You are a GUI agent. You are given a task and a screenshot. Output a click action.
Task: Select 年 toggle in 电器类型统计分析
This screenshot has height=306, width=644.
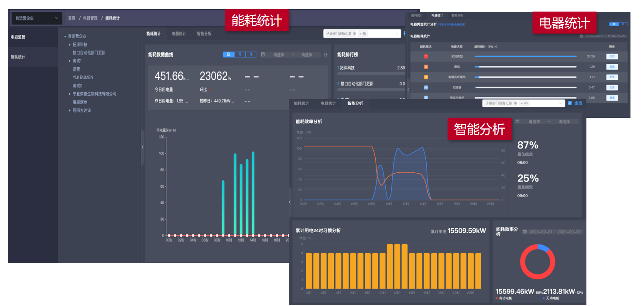click(623, 24)
